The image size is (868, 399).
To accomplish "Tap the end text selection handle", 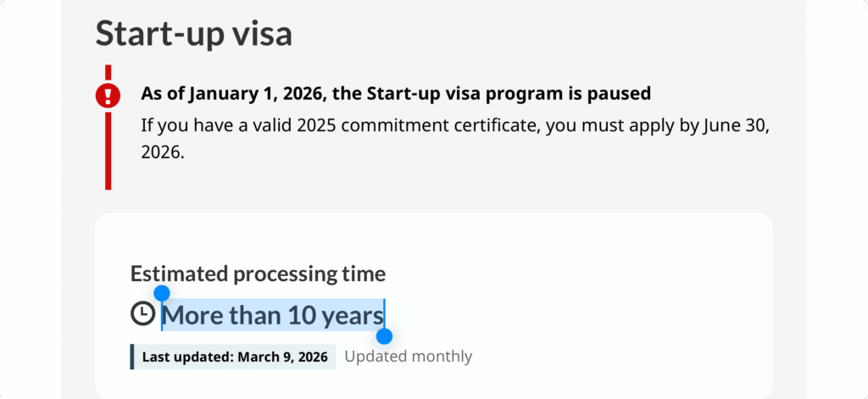I will [384, 336].
